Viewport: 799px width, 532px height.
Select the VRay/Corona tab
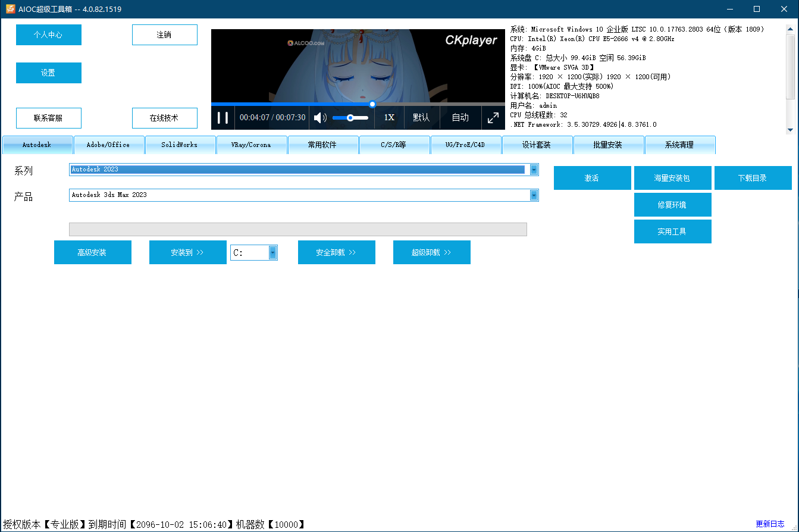coord(252,145)
